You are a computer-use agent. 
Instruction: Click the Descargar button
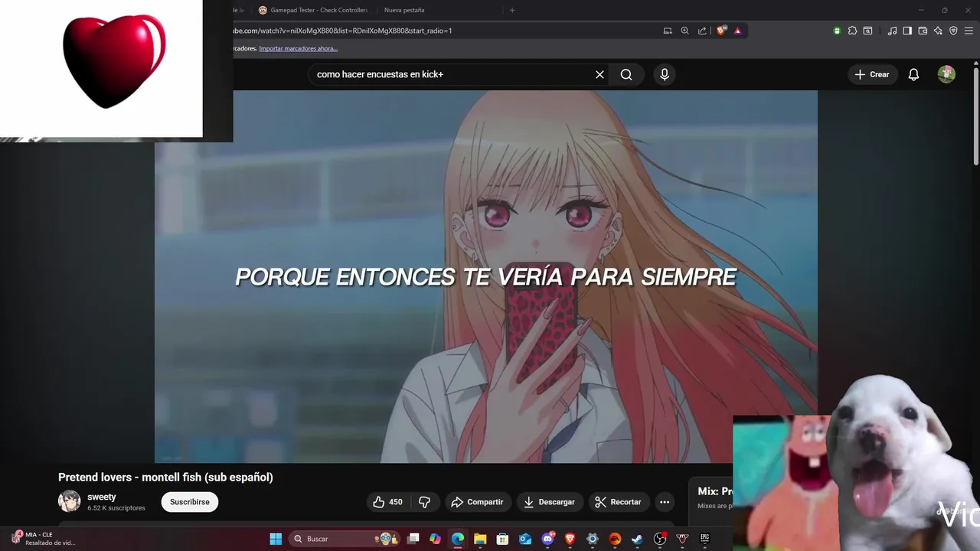coord(549,502)
